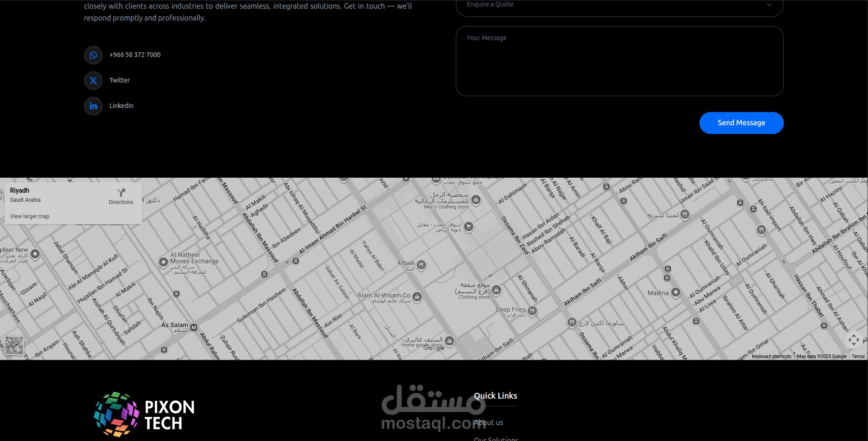
Task: Select the Madina place marker
Action: pos(676,292)
